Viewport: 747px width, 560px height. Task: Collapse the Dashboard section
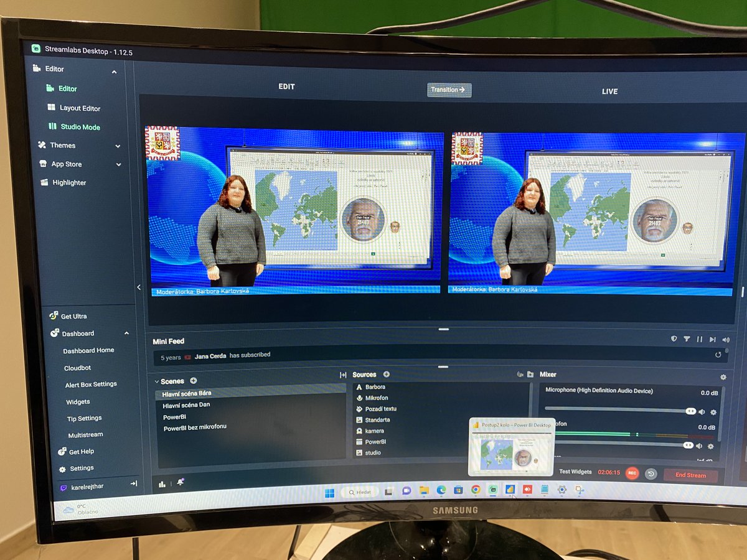pyautogui.click(x=126, y=334)
